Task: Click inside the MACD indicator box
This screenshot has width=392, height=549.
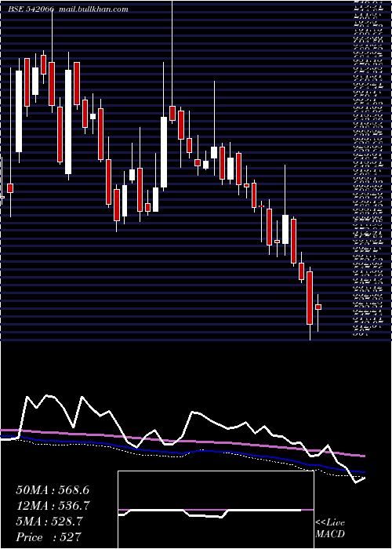Action: pyautogui.click(x=216, y=510)
